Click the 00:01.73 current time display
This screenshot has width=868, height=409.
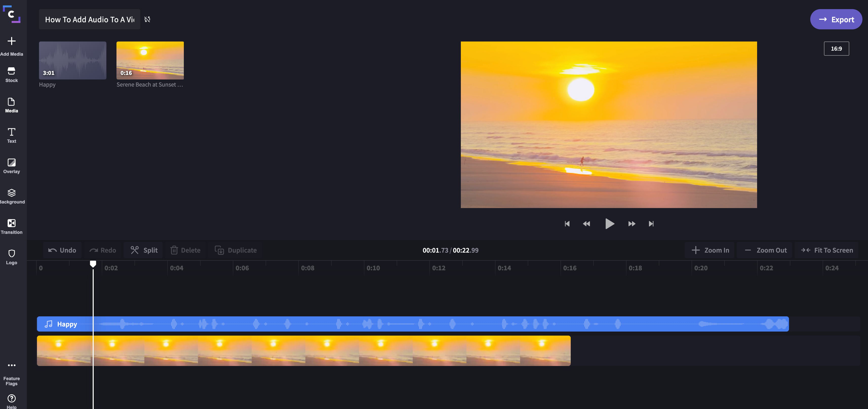[435, 250]
